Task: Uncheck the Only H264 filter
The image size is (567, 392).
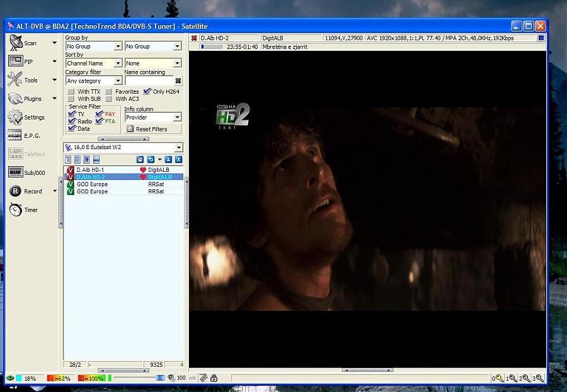Action: (x=147, y=92)
